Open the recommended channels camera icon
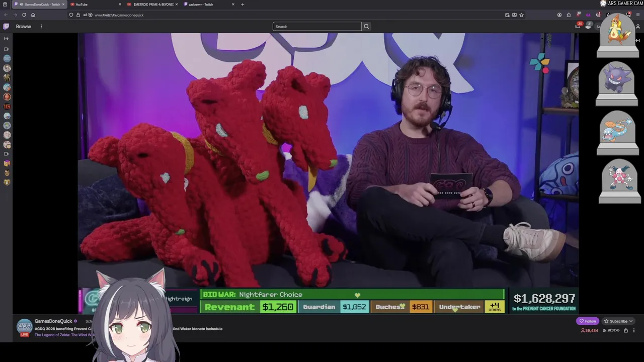 point(6,154)
